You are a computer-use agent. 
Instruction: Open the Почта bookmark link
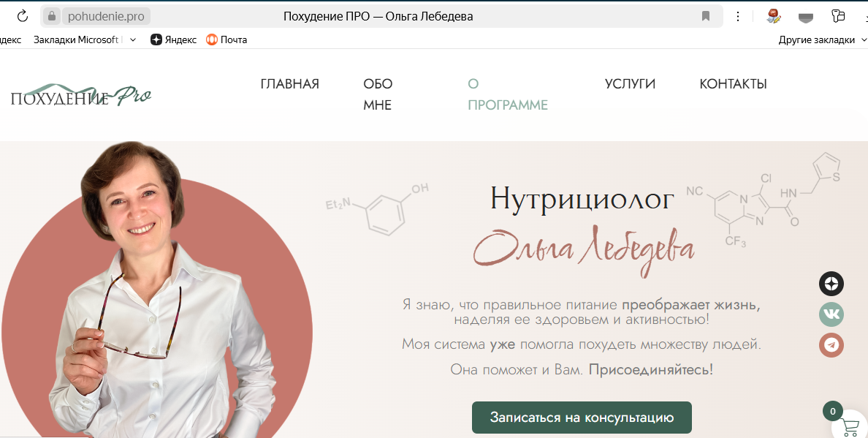pyautogui.click(x=232, y=39)
